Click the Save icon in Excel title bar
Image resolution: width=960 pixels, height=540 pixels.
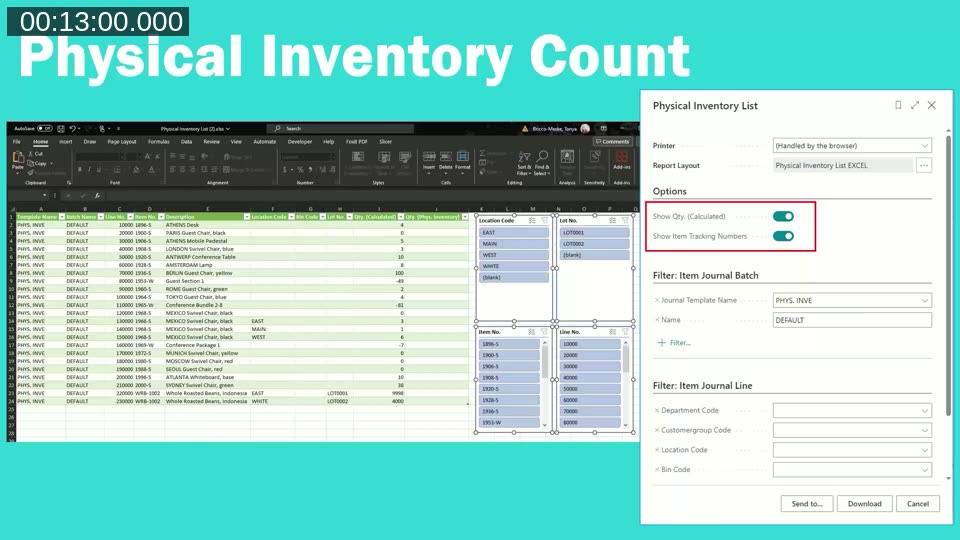tap(61, 129)
